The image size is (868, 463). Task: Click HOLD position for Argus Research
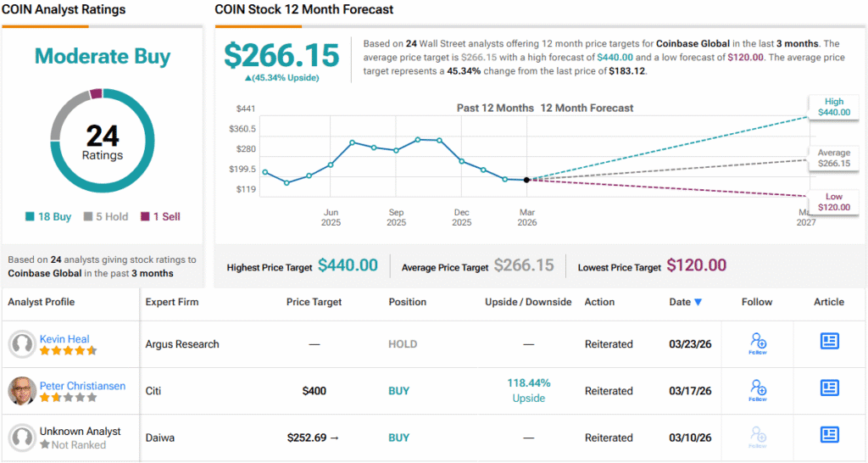pos(403,344)
